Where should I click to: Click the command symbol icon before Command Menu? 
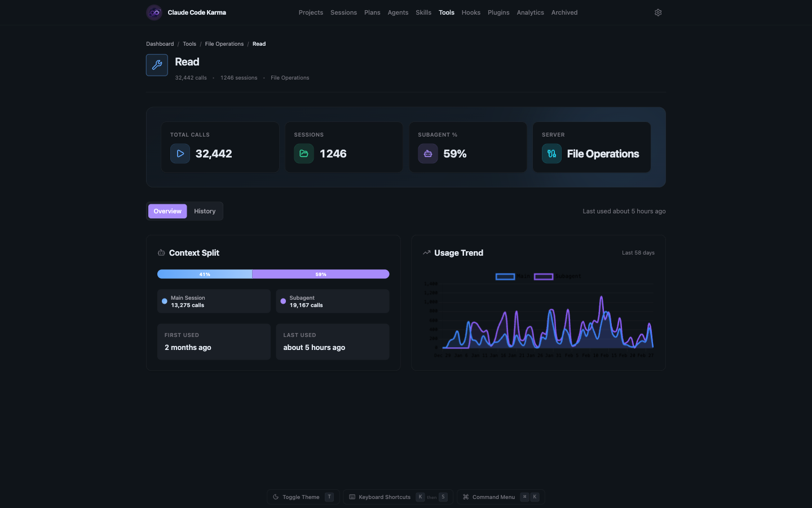(466, 497)
